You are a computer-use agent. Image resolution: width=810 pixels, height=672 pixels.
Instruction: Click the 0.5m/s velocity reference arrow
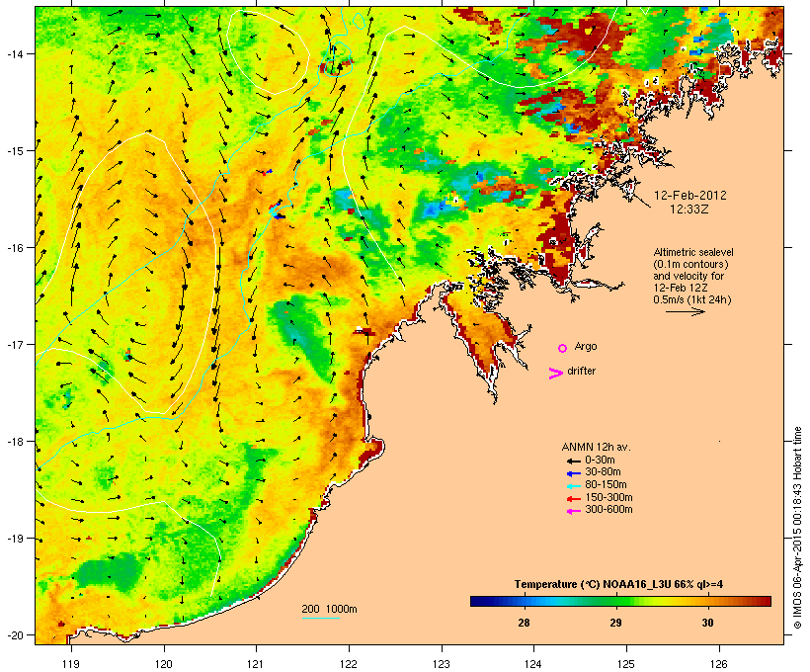pyautogui.click(x=685, y=311)
